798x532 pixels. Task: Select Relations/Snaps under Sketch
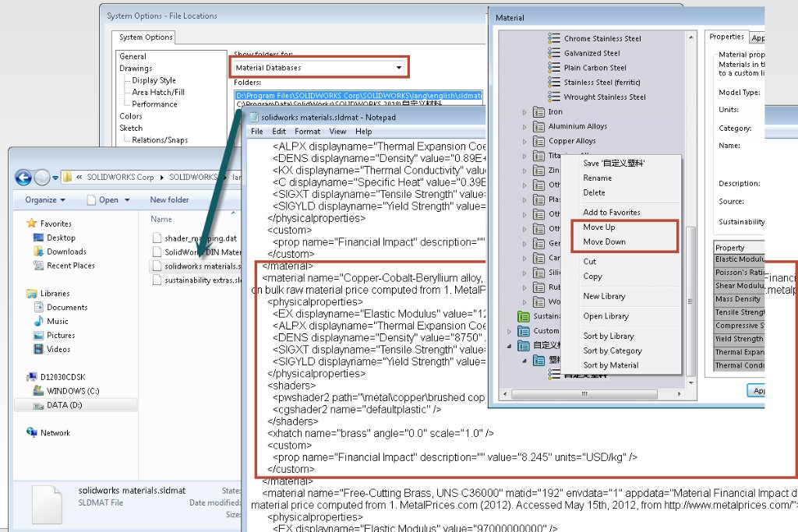click(x=160, y=140)
